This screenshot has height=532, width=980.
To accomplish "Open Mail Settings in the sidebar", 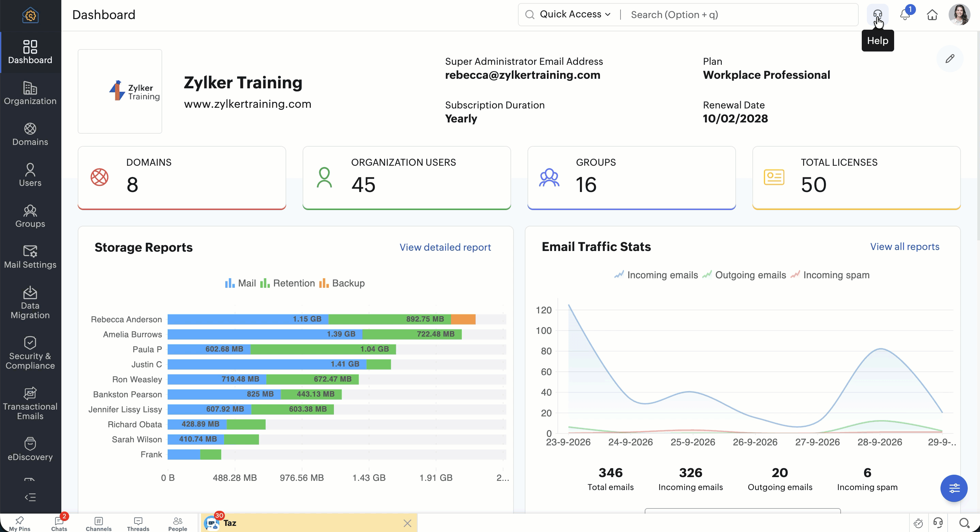I will point(30,257).
